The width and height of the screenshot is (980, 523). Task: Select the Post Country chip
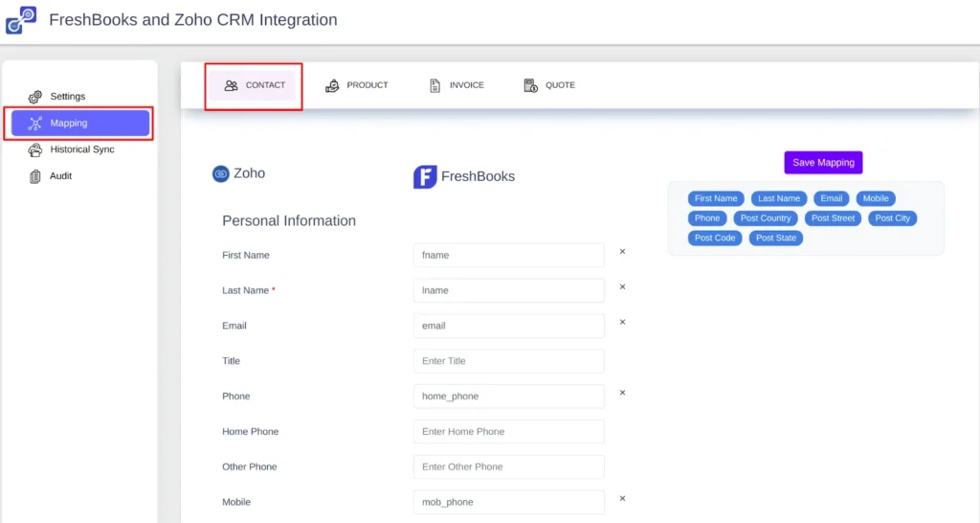point(766,218)
